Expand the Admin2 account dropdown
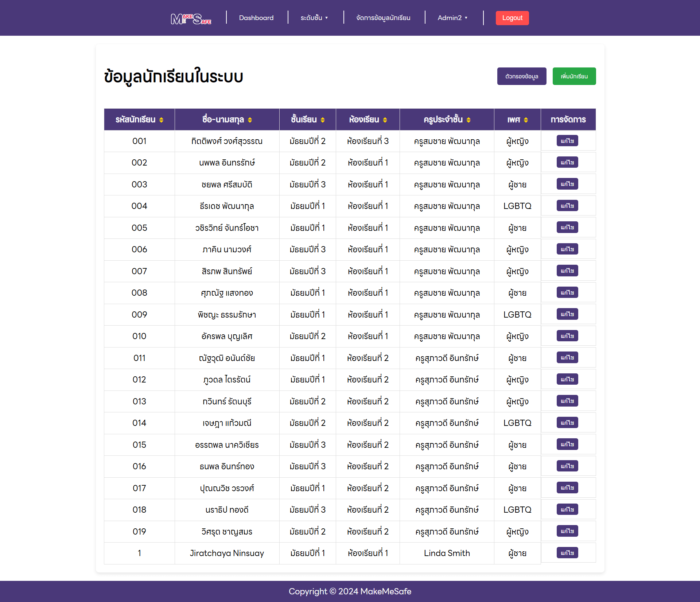700x602 pixels. [x=452, y=18]
